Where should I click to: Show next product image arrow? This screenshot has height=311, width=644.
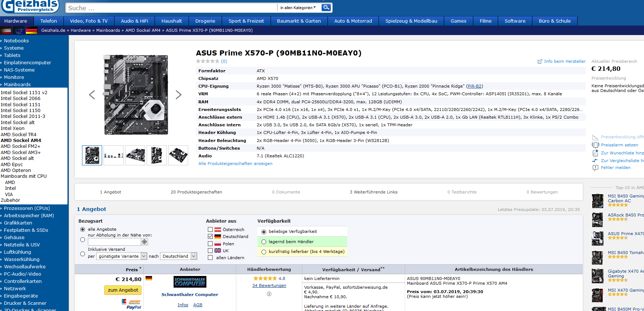coord(178,95)
